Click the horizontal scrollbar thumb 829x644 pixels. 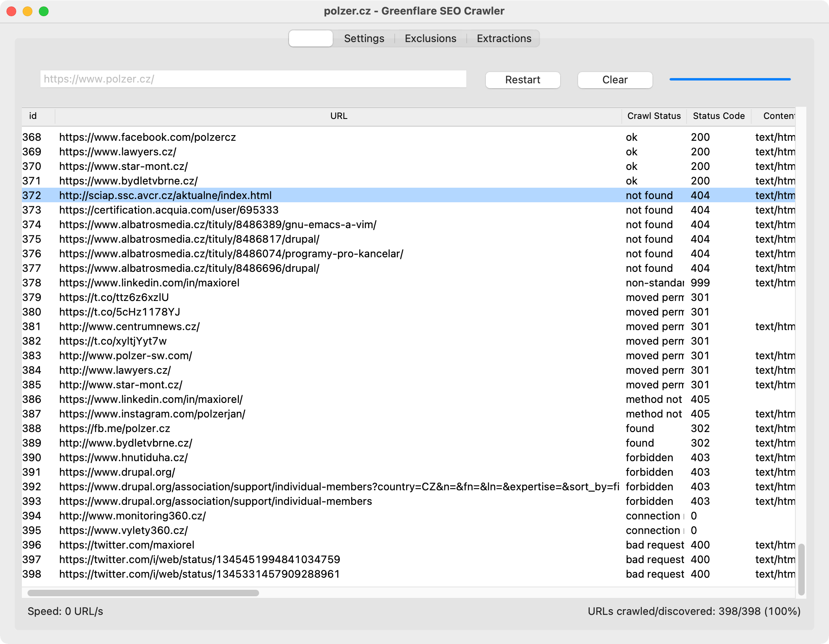(x=143, y=593)
